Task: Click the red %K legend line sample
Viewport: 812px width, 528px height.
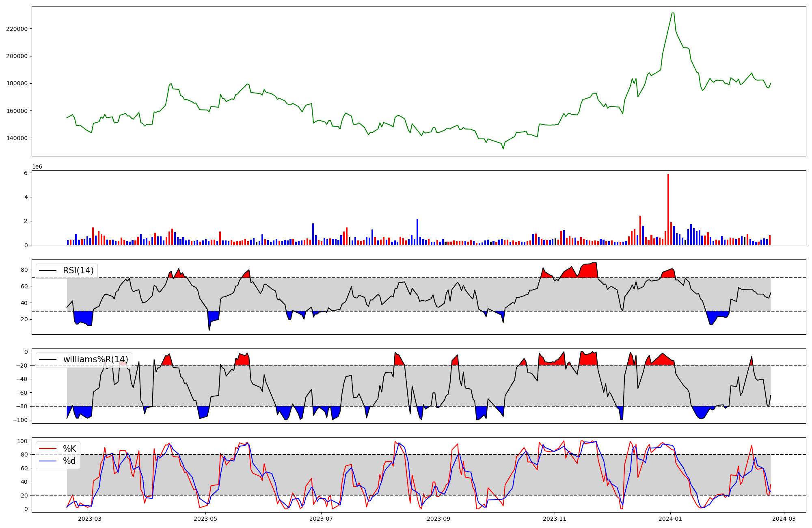Action: tap(48, 449)
